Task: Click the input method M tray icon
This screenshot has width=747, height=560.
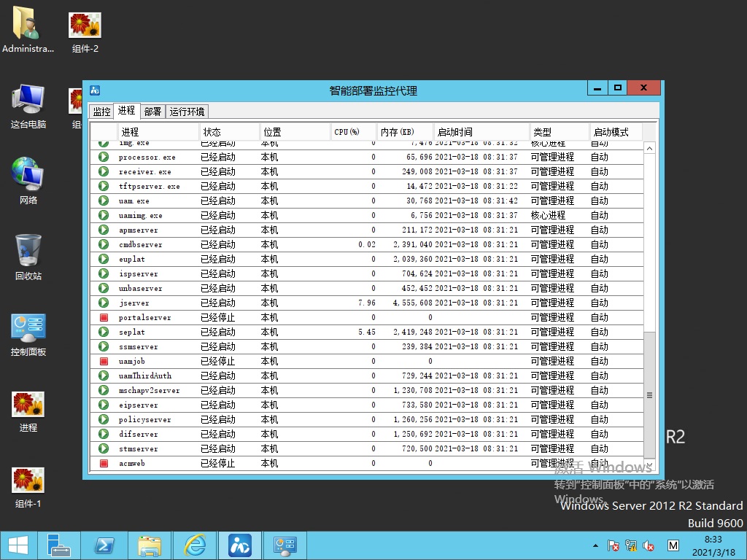Action: click(x=673, y=545)
